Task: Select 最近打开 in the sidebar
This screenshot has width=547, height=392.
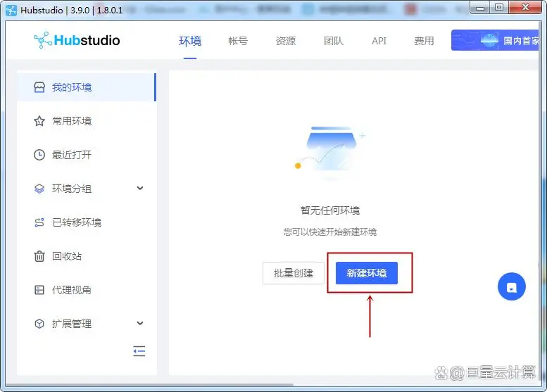Action: click(86, 155)
